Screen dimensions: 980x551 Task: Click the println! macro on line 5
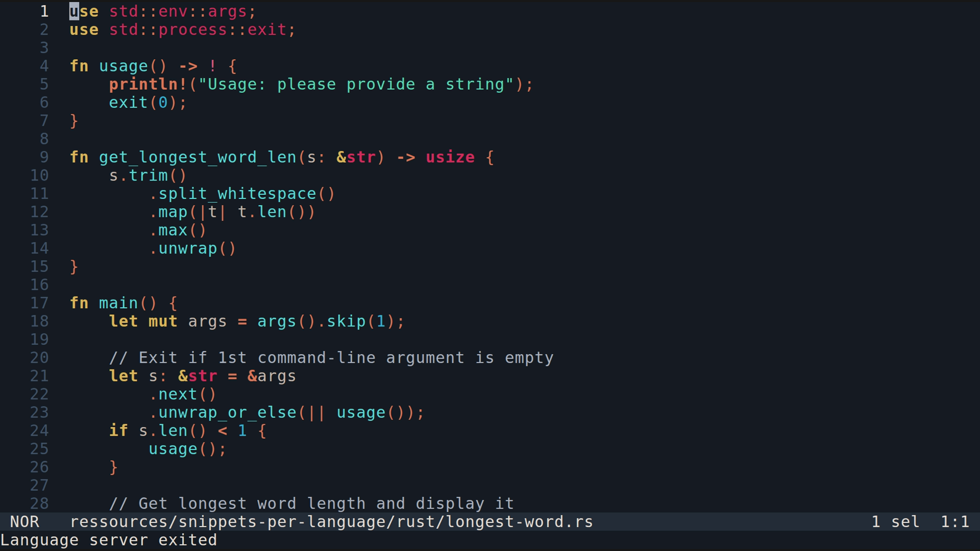coord(148,84)
